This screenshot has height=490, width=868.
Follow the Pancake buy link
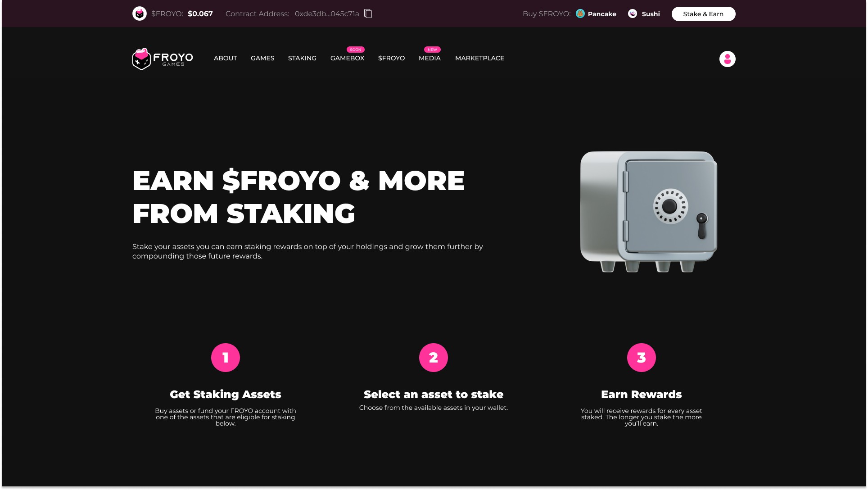(602, 14)
